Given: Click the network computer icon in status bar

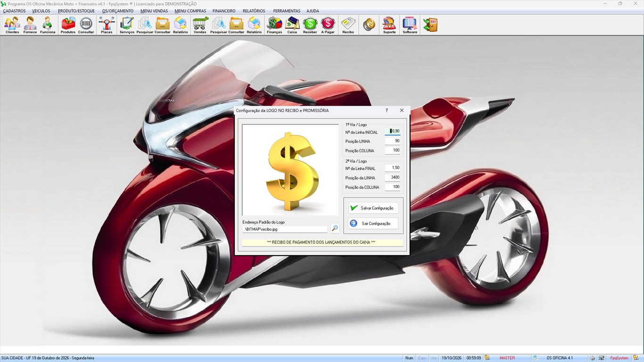Looking at the screenshot, I should pyautogui.click(x=602, y=358).
